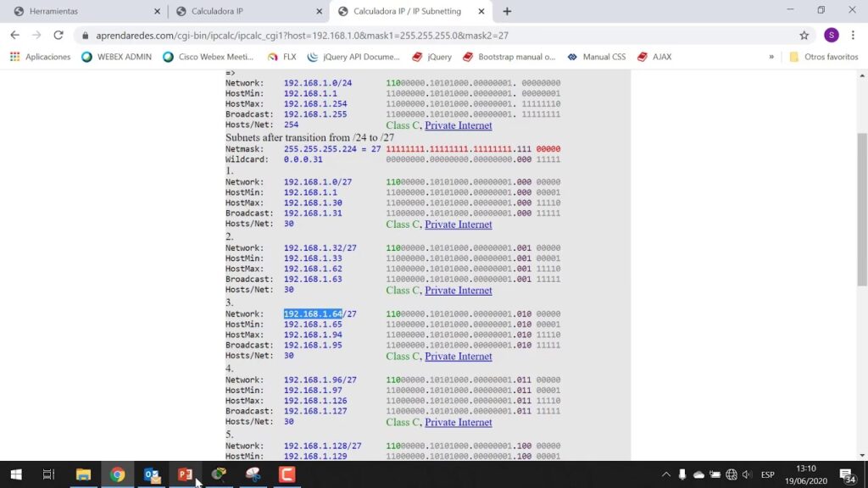Launch File Explorer from the taskbar
Viewport: 868px width, 488px height.
83,474
